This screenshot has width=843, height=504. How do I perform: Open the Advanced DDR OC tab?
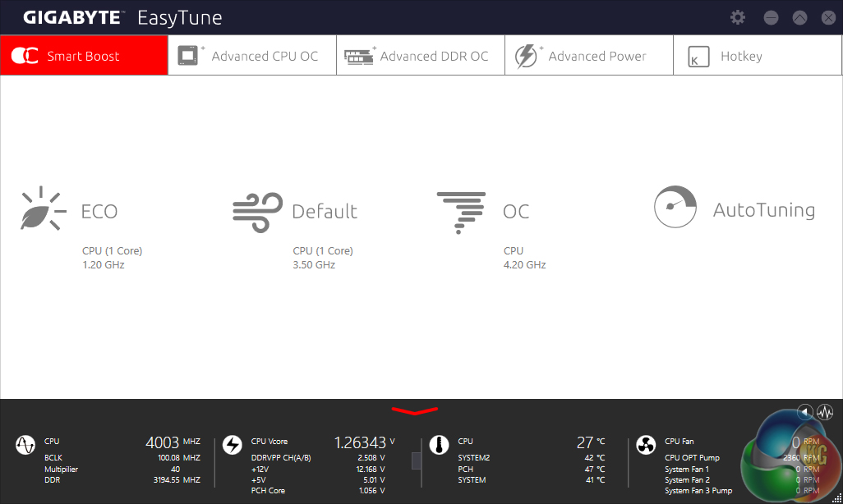pos(421,55)
